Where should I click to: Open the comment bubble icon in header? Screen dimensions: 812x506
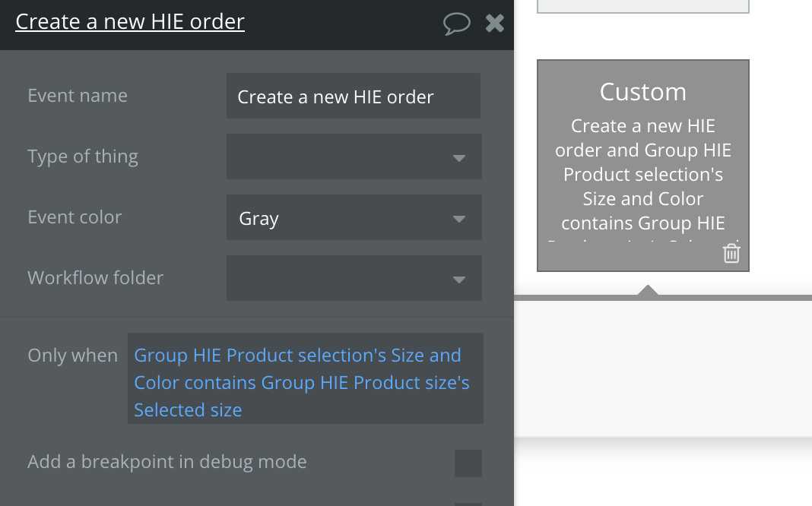[x=456, y=24]
